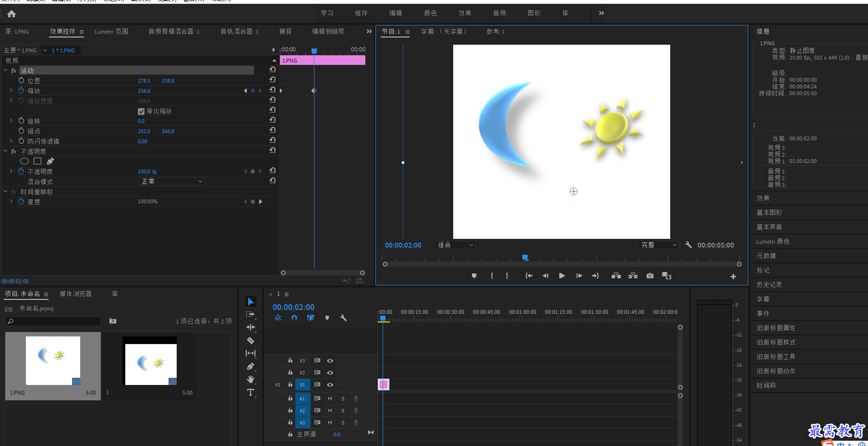Click the program monitor playhead marker
This screenshot has width=868, height=446.
tap(525, 258)
